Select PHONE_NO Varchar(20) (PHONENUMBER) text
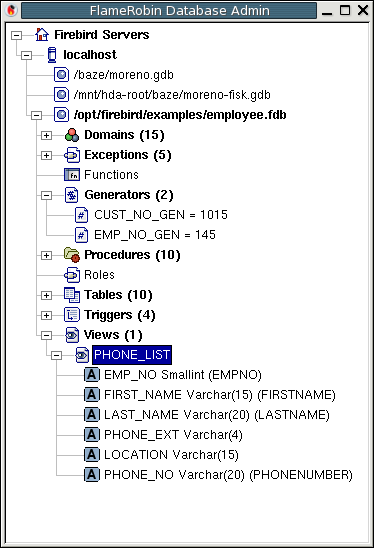Viewport: 374px width, 548px height. pyautogui.click(x=228, y=475)
